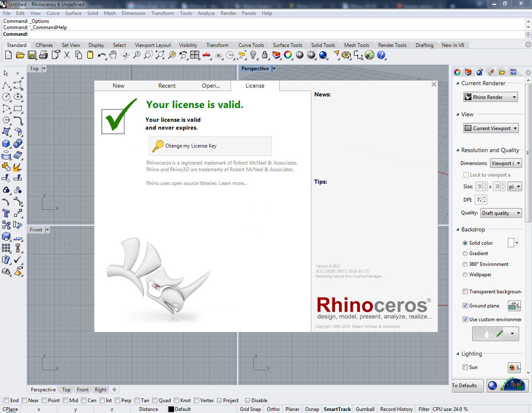Click the Save floppy disk icon

[x=32, y=55]
